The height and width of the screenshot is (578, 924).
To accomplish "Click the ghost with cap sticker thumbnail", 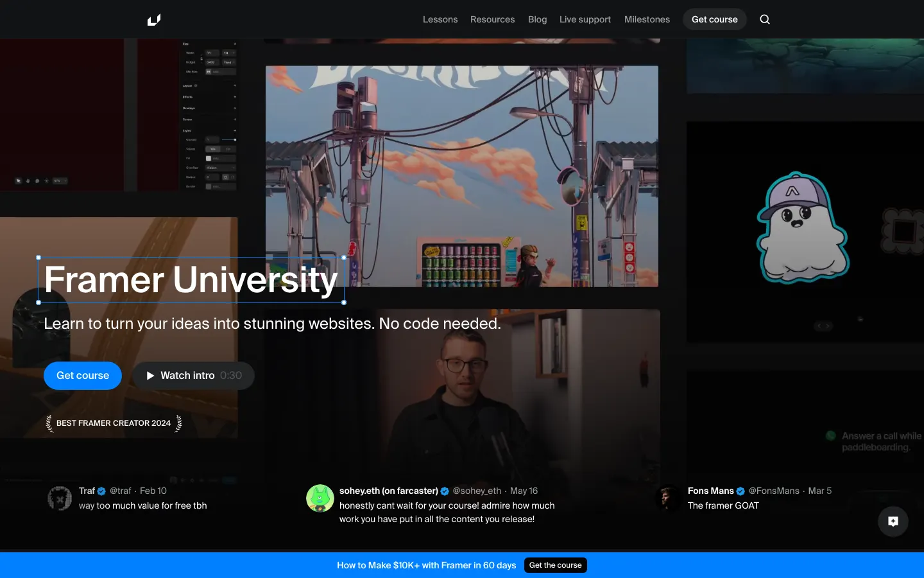I will 803,229.
